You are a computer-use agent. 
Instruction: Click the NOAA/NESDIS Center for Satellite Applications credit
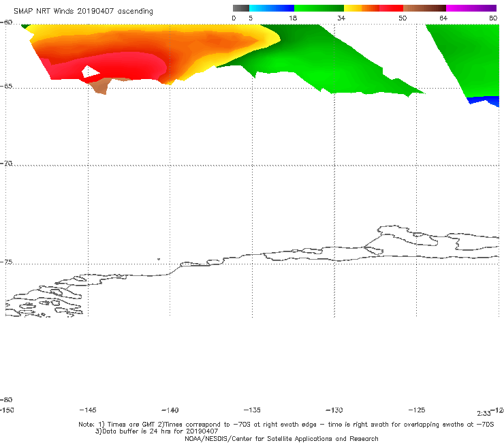pyautogui.click(x=281, y=438)
